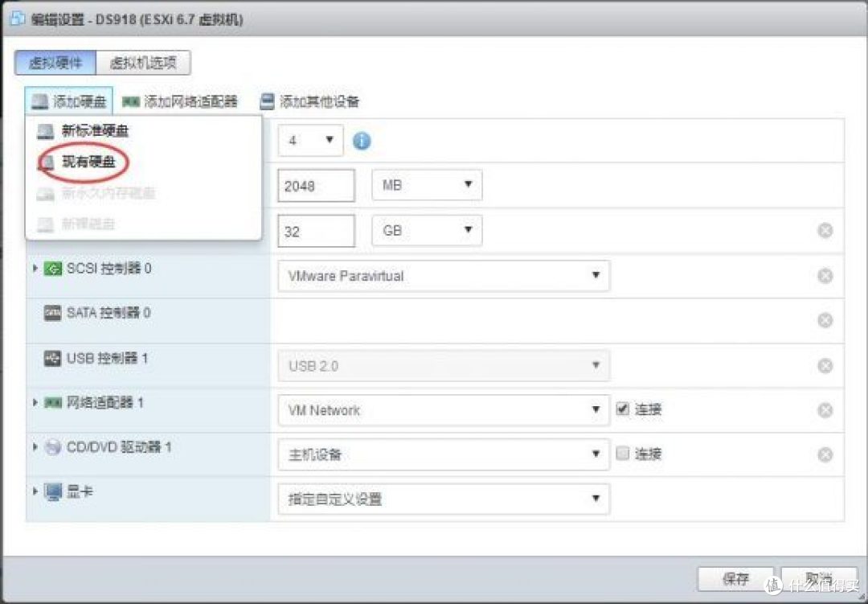Open the VMware Paravirtual dropdown
Image resolution: width=868 pixels, height=604 pixels.
point(444,276)
